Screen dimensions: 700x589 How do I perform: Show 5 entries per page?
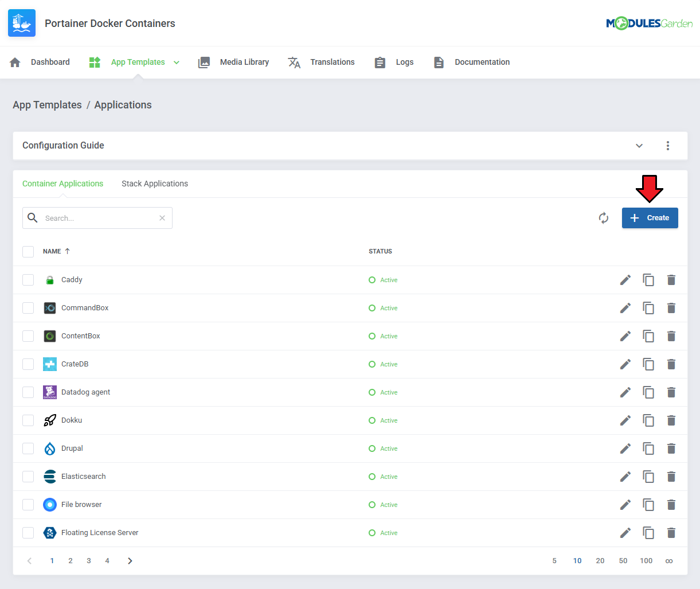click(x=554, y=561)
